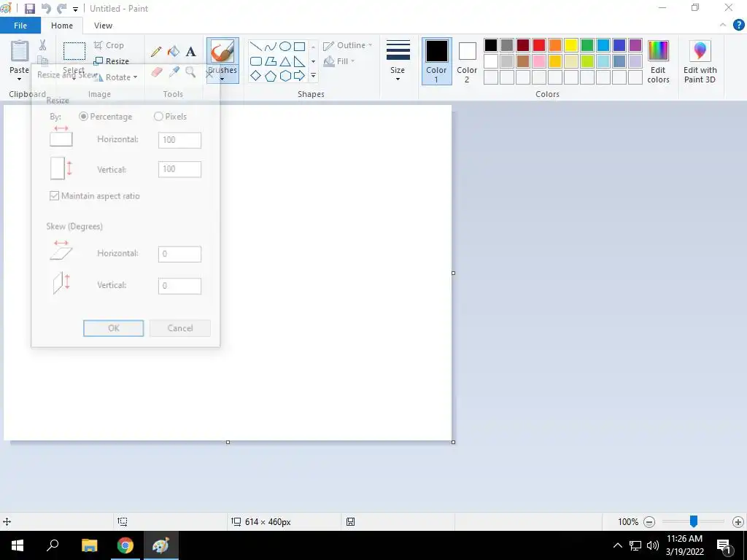
Task: Choose the Line shape
Action: (x=256, y=46)
